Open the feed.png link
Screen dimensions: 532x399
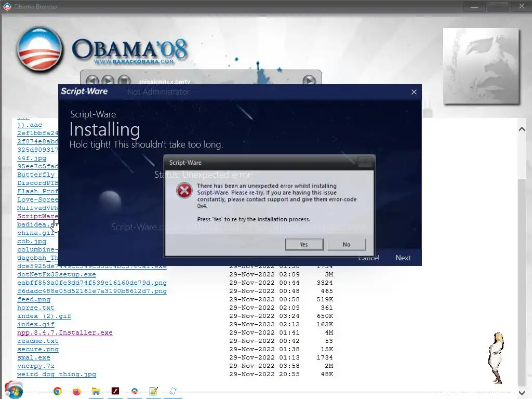[x=34, y=299]
